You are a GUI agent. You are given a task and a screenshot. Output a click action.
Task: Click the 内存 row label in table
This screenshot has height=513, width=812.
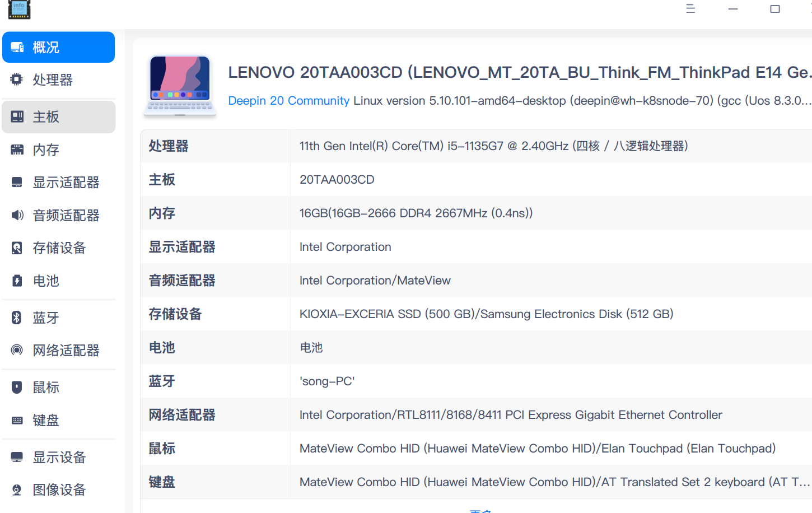point(162,213)
